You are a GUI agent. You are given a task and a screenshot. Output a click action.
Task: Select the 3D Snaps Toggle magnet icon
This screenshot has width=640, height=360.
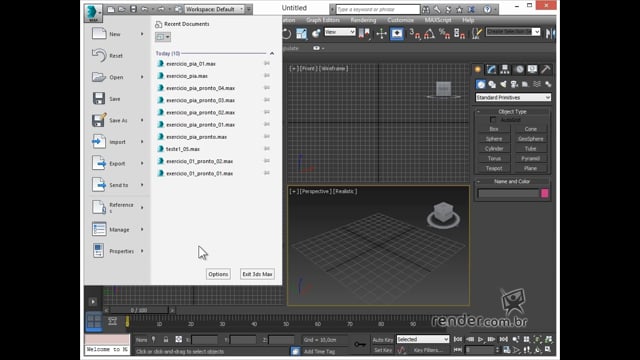(414, 33)
